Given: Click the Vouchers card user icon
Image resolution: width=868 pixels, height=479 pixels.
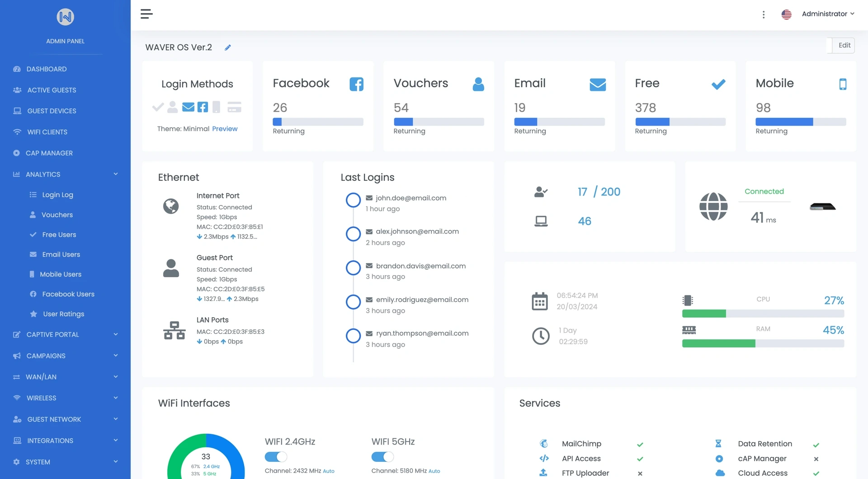Looking at the screenshot, I should (x=478, y=84).
